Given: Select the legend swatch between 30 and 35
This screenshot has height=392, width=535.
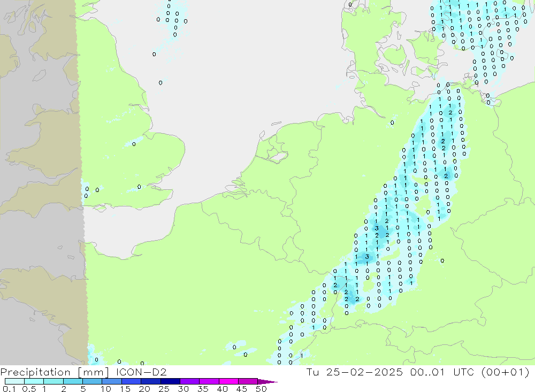Looking at the screenshot, I should tap(190, 381).
